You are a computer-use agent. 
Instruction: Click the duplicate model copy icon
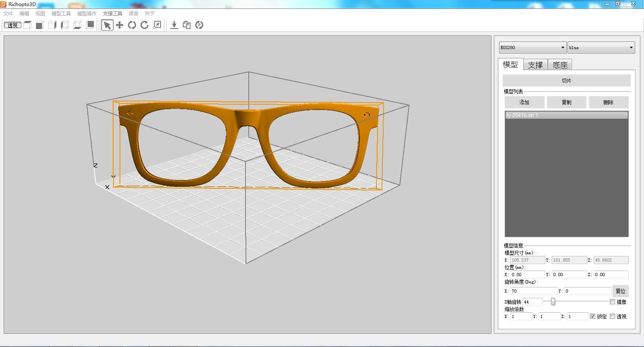[187, 25]
